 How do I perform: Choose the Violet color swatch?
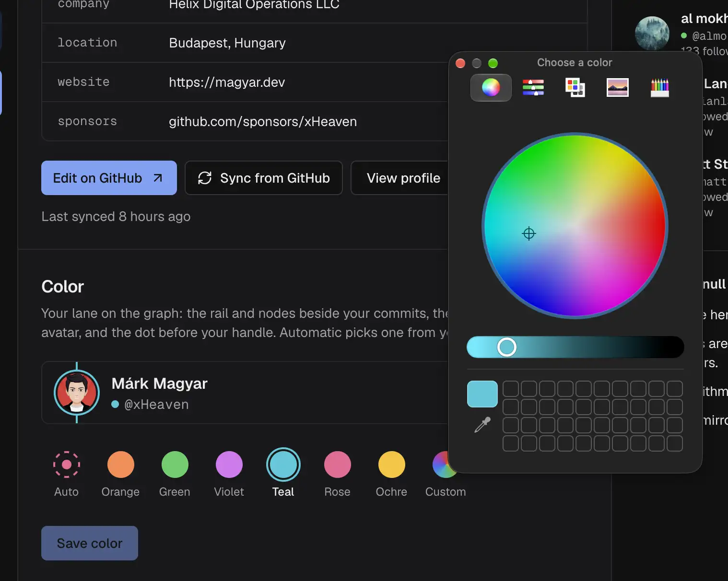229,465
